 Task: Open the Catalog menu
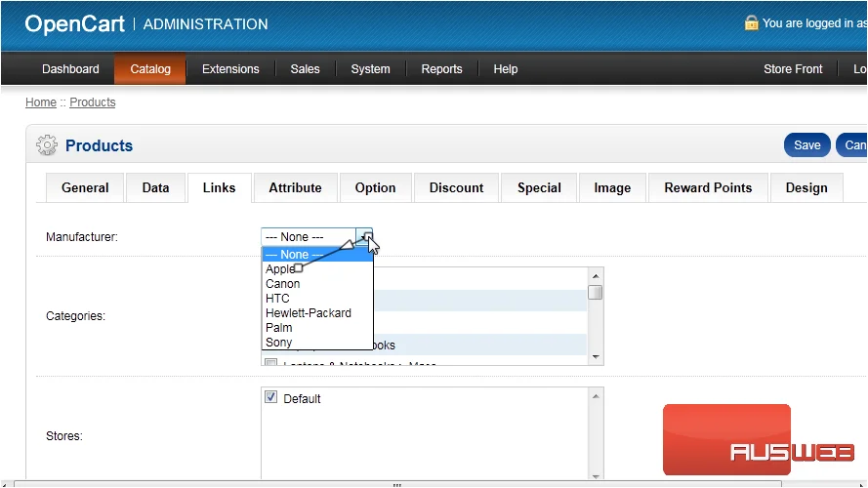(150, 69)
